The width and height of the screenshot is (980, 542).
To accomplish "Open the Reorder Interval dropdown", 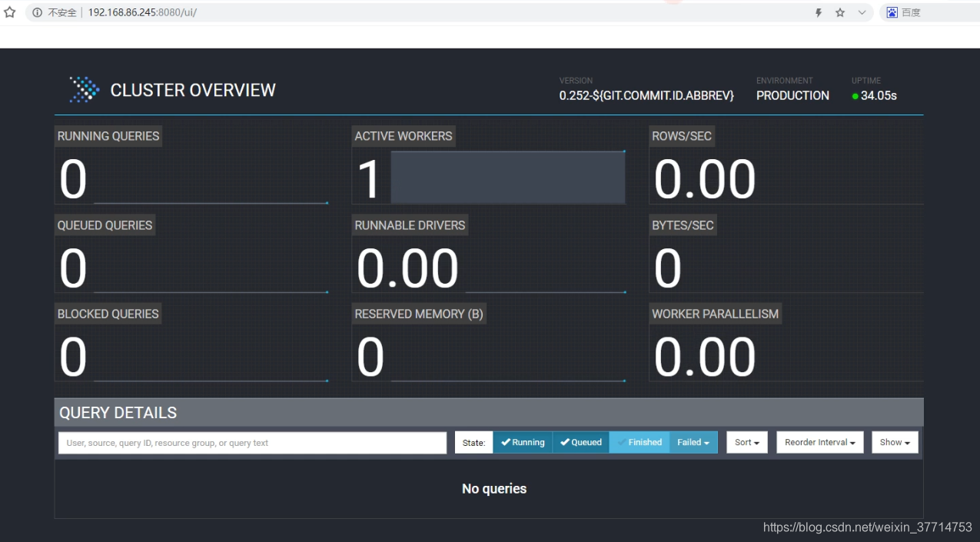I will (x=820, y=442).
